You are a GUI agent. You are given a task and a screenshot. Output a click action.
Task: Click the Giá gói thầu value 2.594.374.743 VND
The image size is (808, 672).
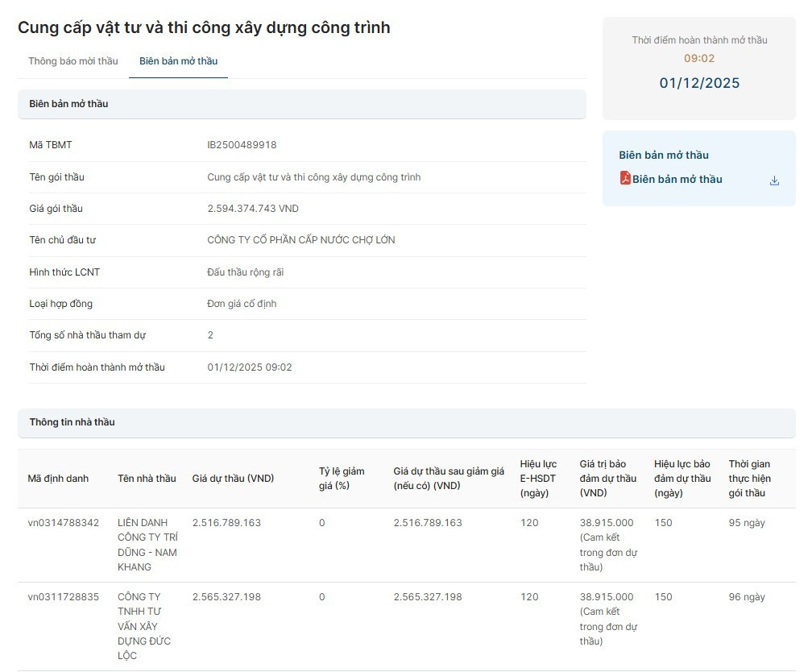pyautogui.click(x=252, y=208)
